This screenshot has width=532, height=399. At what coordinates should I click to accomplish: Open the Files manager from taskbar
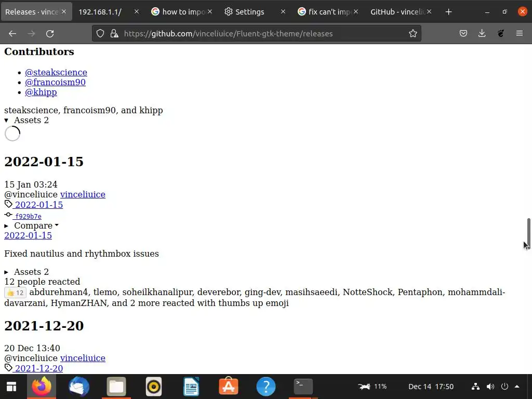[116, 387]
